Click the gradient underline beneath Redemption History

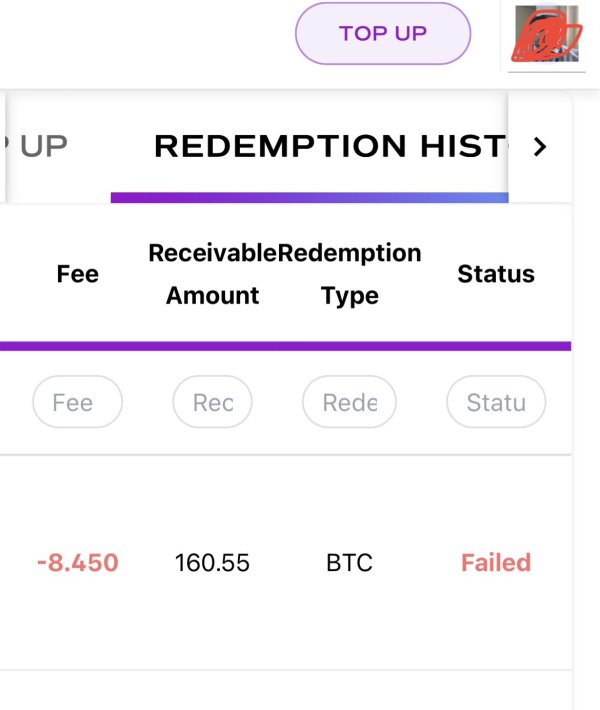pyautogui.click(x=310, y=197)
